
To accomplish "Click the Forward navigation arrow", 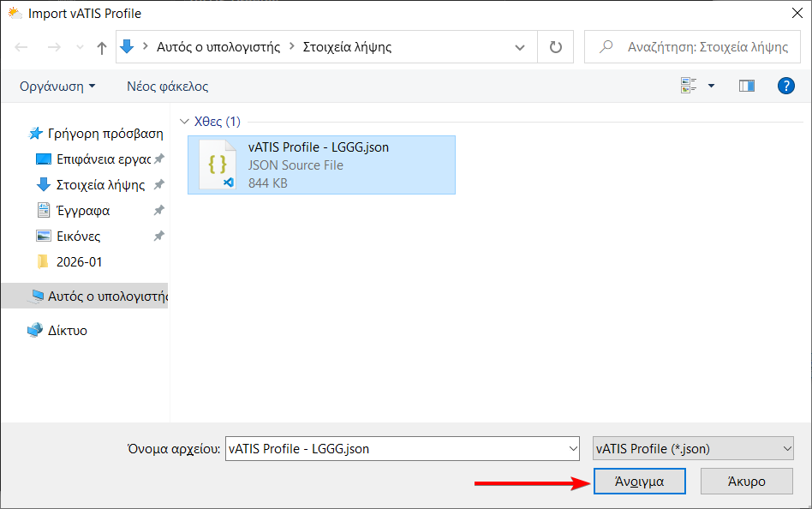I will 54,47.
